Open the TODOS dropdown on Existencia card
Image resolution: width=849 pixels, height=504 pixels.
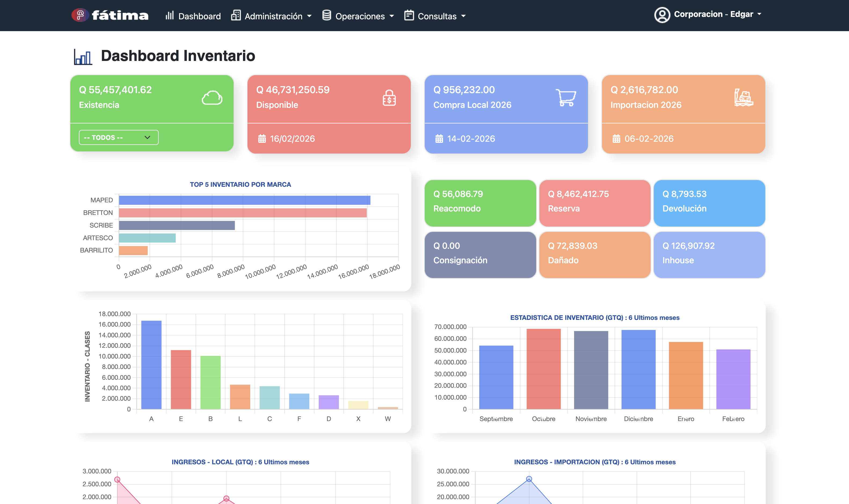coord(119,138)
